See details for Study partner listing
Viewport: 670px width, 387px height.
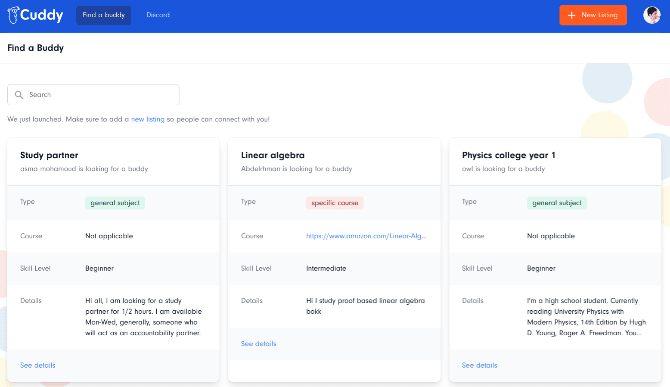pos(38,365)
